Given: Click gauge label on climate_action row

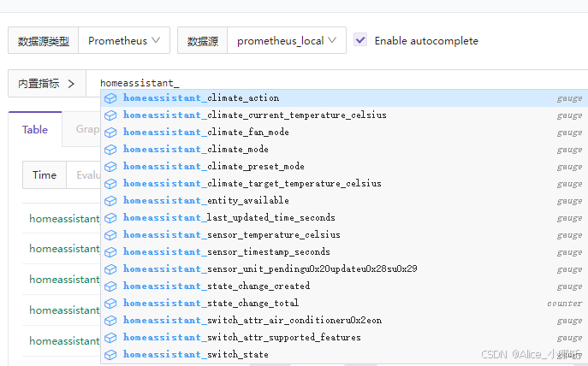Looking at the screenshot, I should point(570,98).
